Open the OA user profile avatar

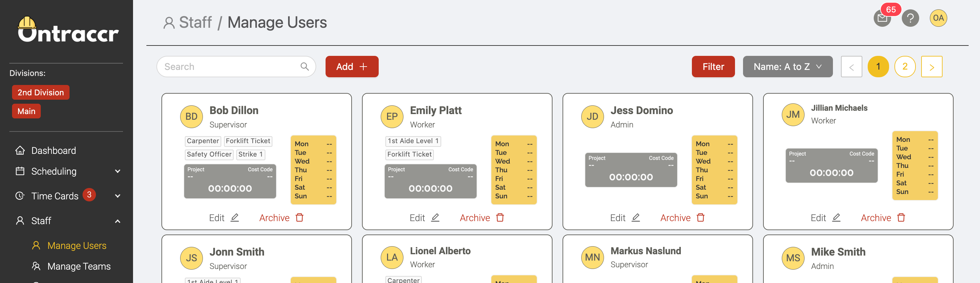(938, 18)
